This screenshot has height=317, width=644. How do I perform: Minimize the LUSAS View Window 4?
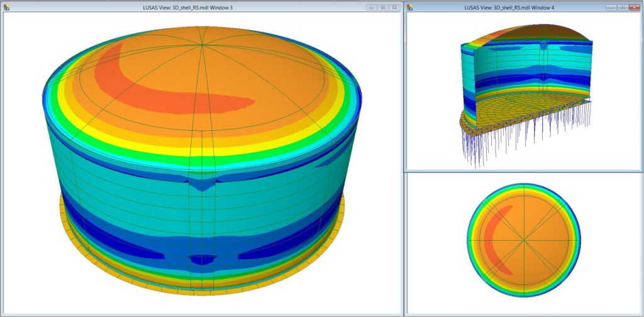pos(612,8)
